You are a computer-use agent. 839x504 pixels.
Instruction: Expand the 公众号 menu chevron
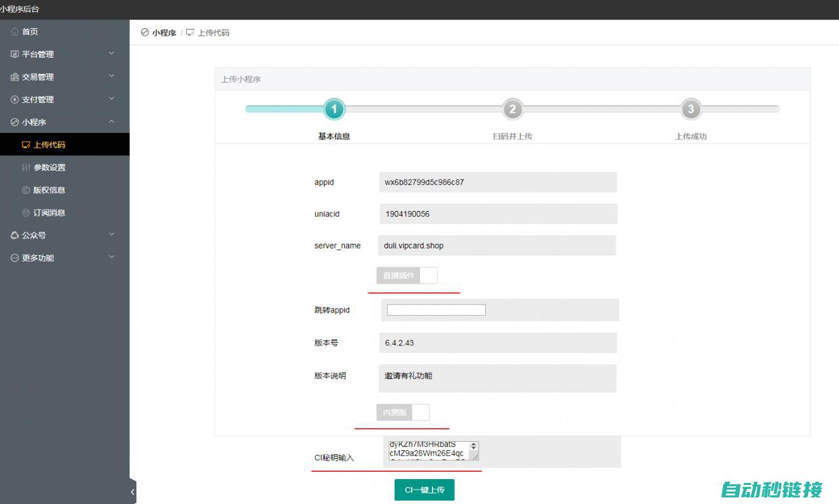coord(111,235)
